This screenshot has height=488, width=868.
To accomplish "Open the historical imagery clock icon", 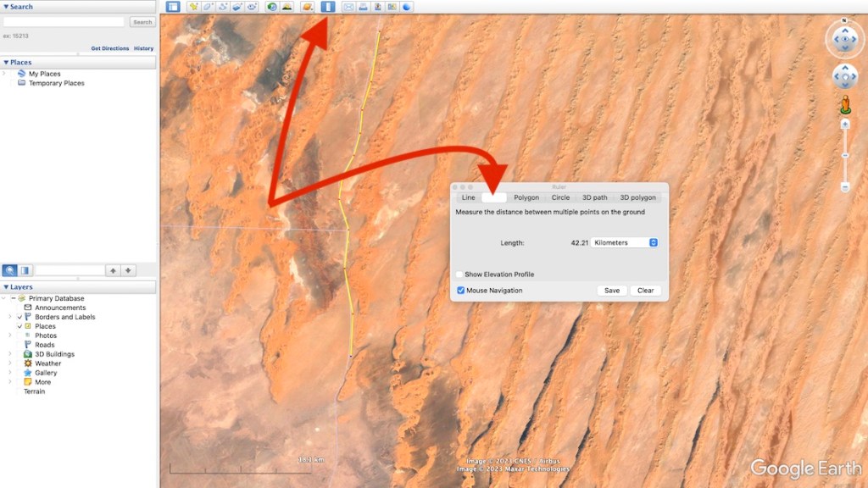I will coord(272,7).
